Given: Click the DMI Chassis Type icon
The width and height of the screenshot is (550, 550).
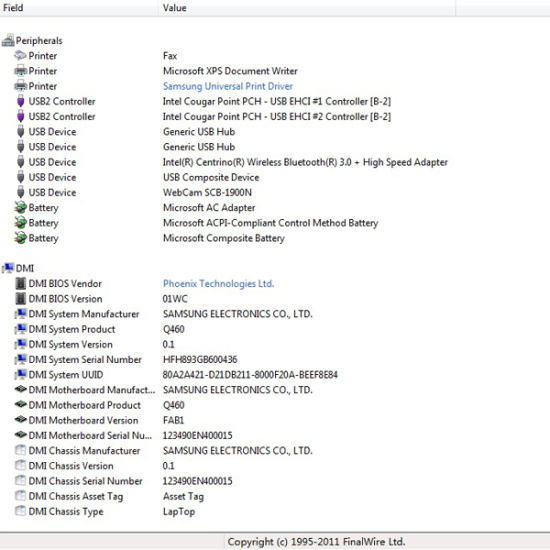Looking at the screenshot, I should (21, 511).
